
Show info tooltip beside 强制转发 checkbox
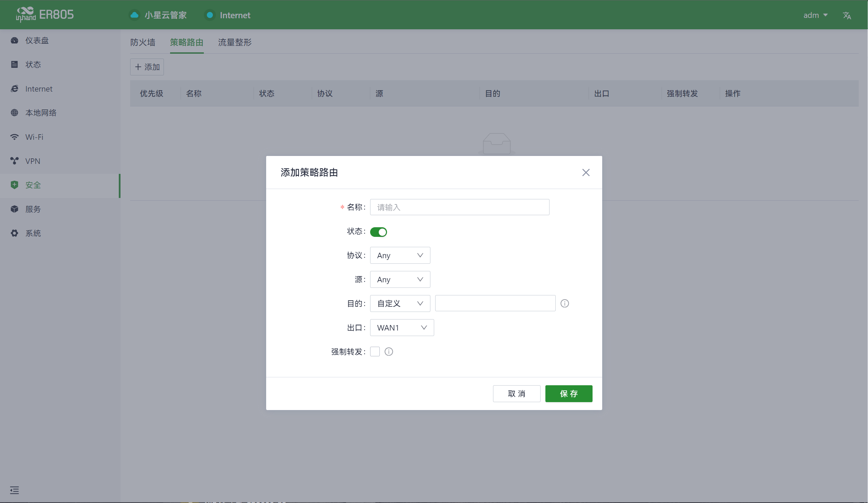pos(389,352)
